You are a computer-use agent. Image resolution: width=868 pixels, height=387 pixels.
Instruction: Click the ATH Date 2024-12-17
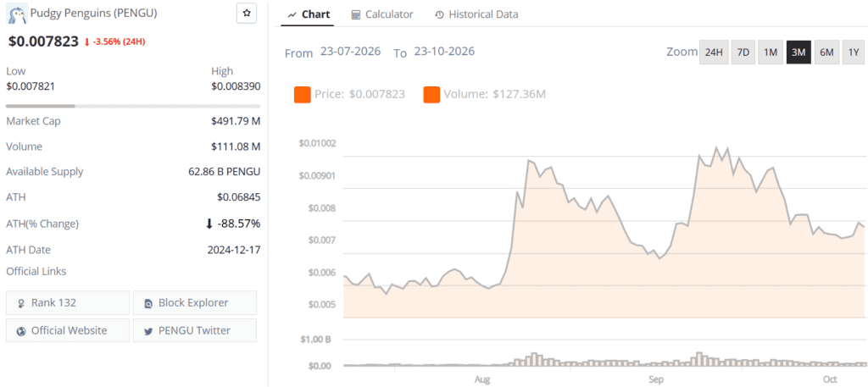click(234, 250)
